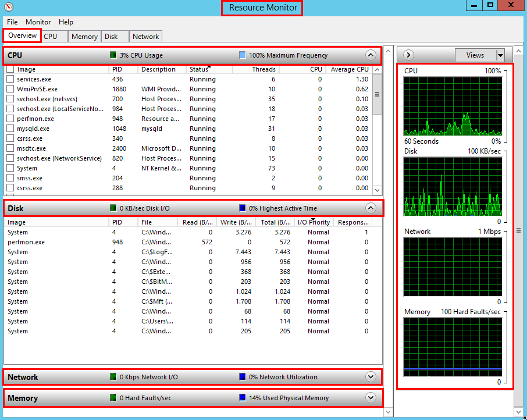Expand the Memory section chevron
Viewport: 527px width, 420px height.
[x=371, y=397]
